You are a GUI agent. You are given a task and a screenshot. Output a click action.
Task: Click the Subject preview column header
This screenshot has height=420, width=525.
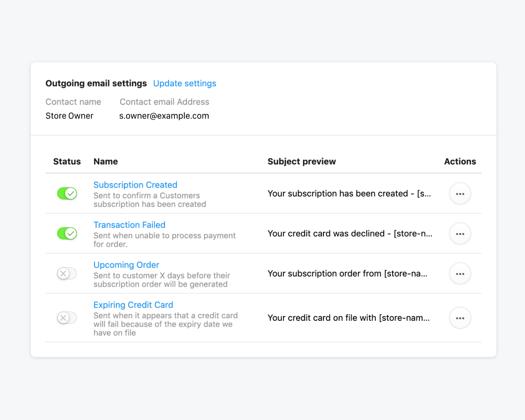(301, 162)
